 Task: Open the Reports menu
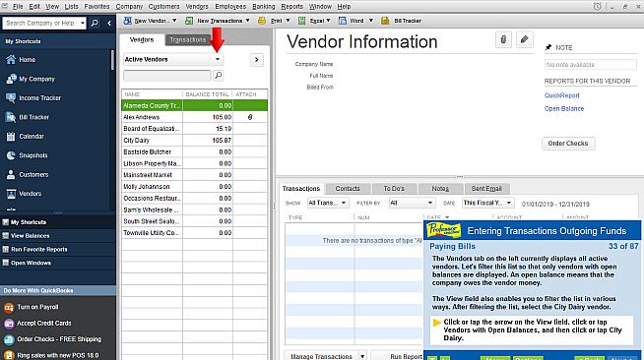[292, 7]
